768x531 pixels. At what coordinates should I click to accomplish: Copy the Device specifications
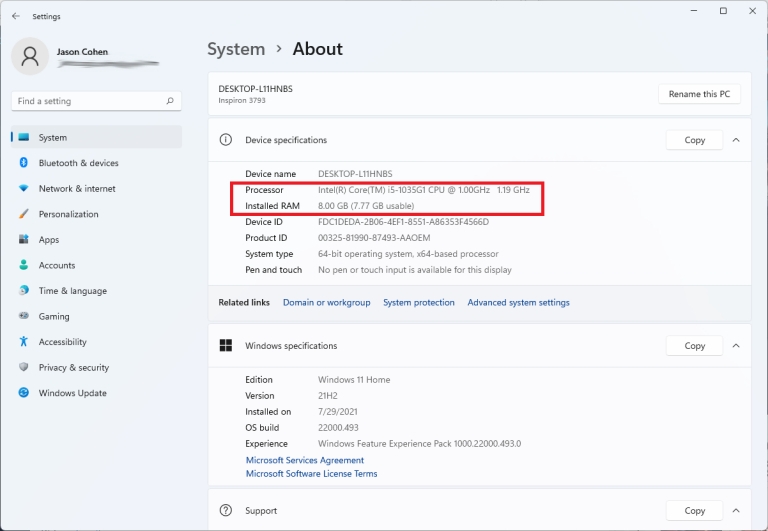694,140
